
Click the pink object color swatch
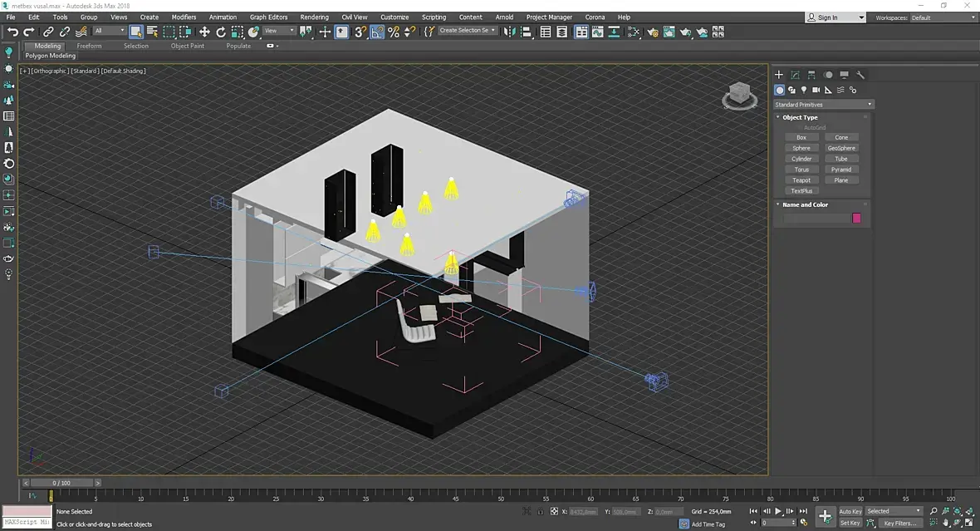[x=856, y=219]
